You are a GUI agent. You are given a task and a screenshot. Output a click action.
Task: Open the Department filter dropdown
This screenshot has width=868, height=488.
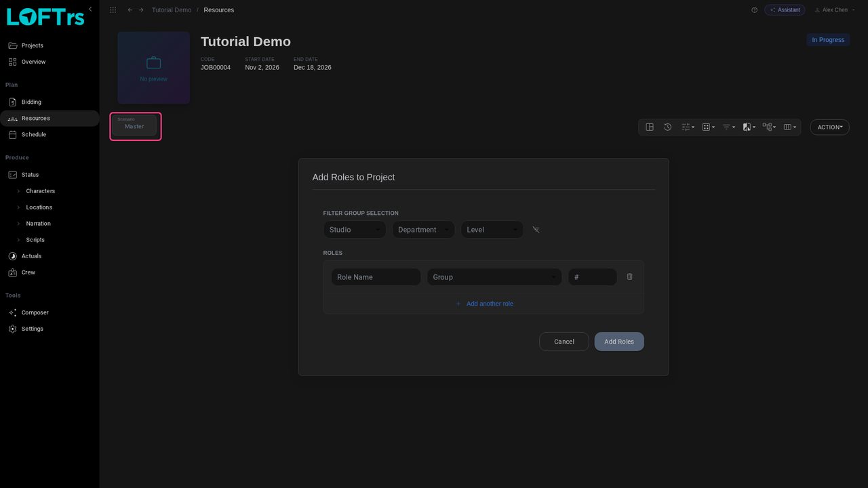pos(423,230)
